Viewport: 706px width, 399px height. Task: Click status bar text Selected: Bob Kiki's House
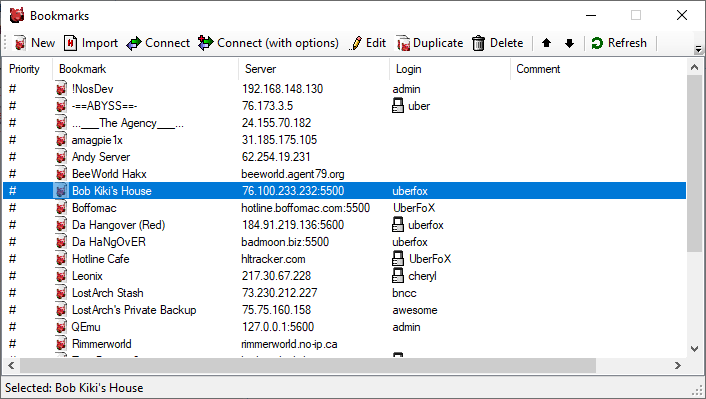point(74,388)
